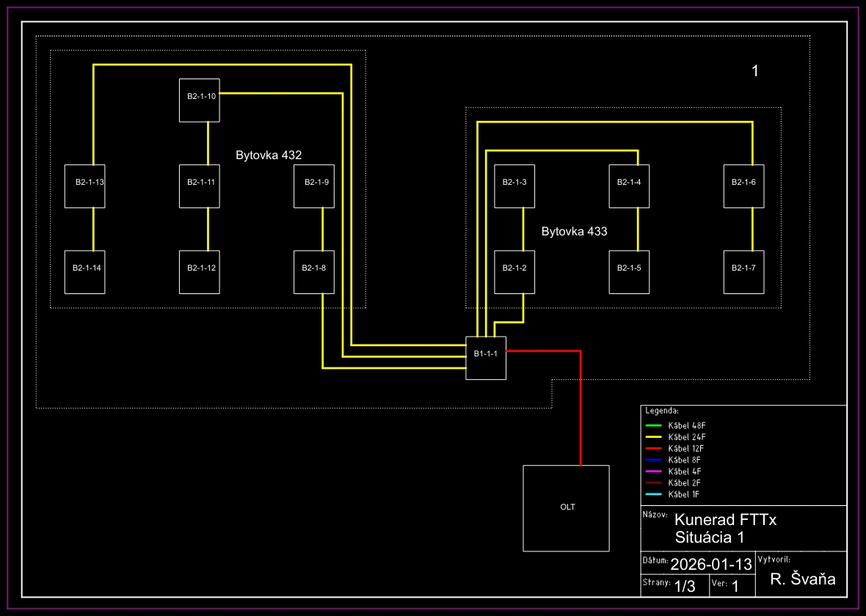Pick the cyan Kábel 1F legend line
Viewport: 866px width, 616px height.
pyautogui.click(x=653, y=495)
